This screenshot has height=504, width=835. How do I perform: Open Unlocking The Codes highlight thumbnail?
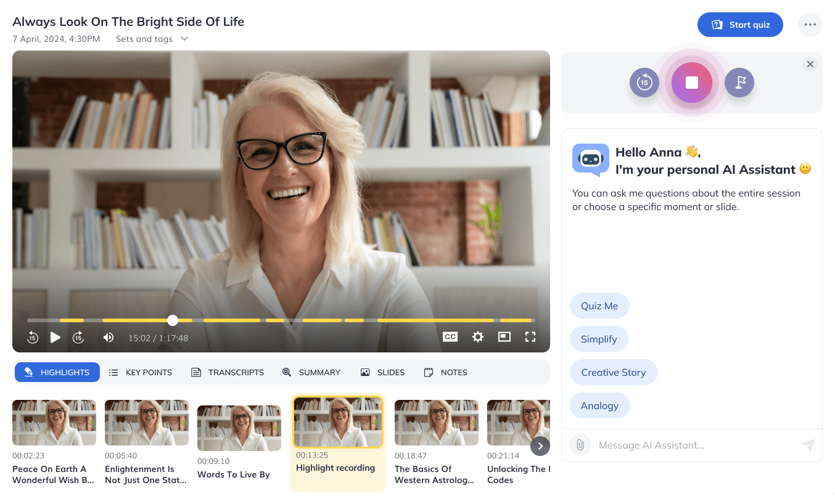[x=518, y=423]
